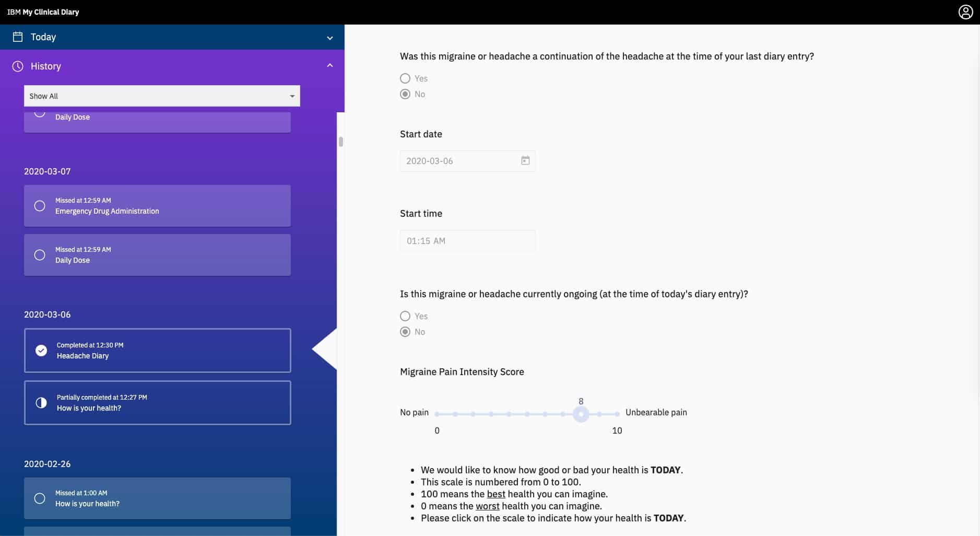Image resolution: width=980 pixels, height=536 pixels.
Task: Open the Start date calendar picker icon
Action: (x=525, y=161)
